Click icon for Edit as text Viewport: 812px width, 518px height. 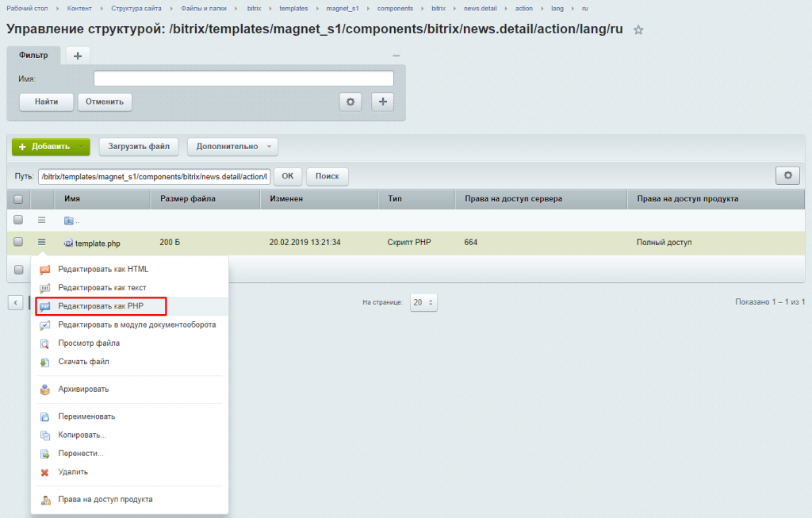[45, 288]
